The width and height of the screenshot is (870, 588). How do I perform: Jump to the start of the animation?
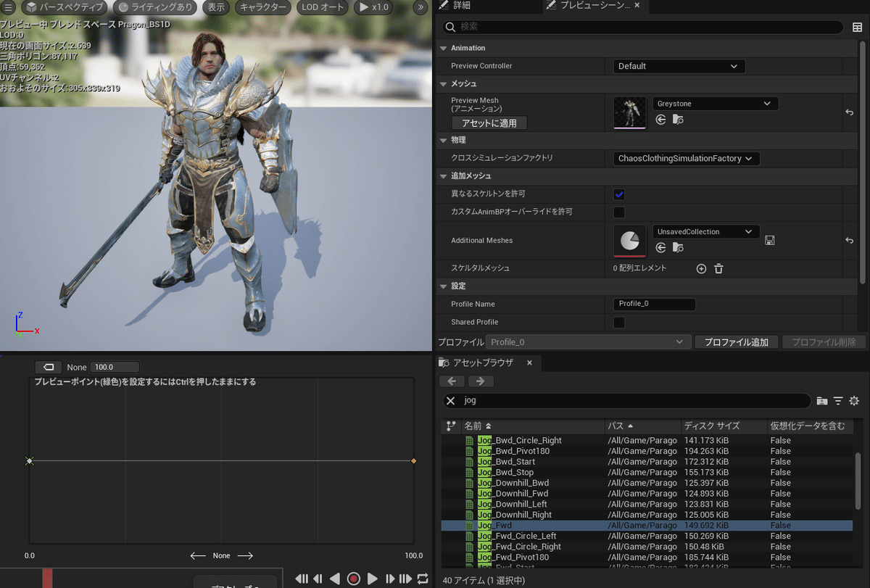coord(302,579)
